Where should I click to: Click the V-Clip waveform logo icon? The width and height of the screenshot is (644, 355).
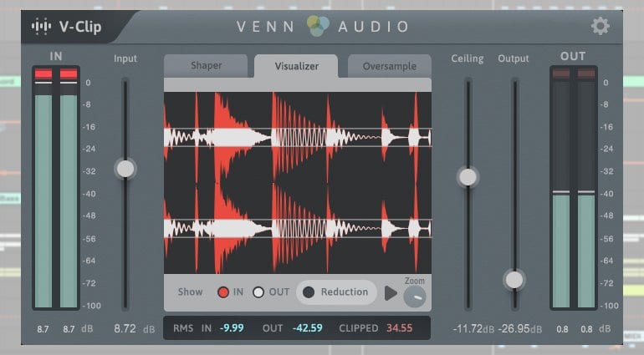[x=41, y=27]
